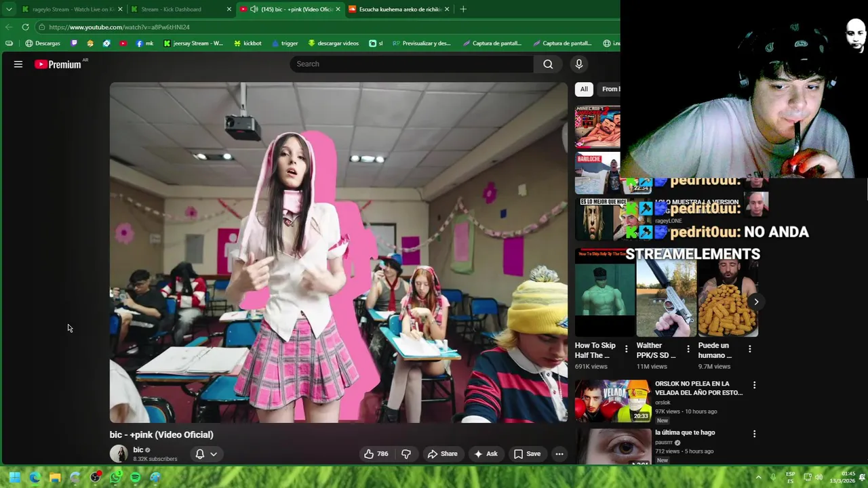Open options for ORSLOK NO PELEA video

[754, 385]
